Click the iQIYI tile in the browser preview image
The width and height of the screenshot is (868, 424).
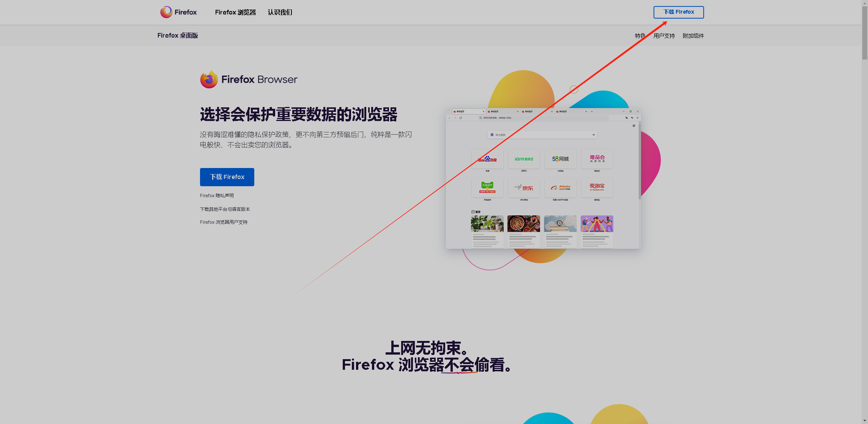[524, 159]
